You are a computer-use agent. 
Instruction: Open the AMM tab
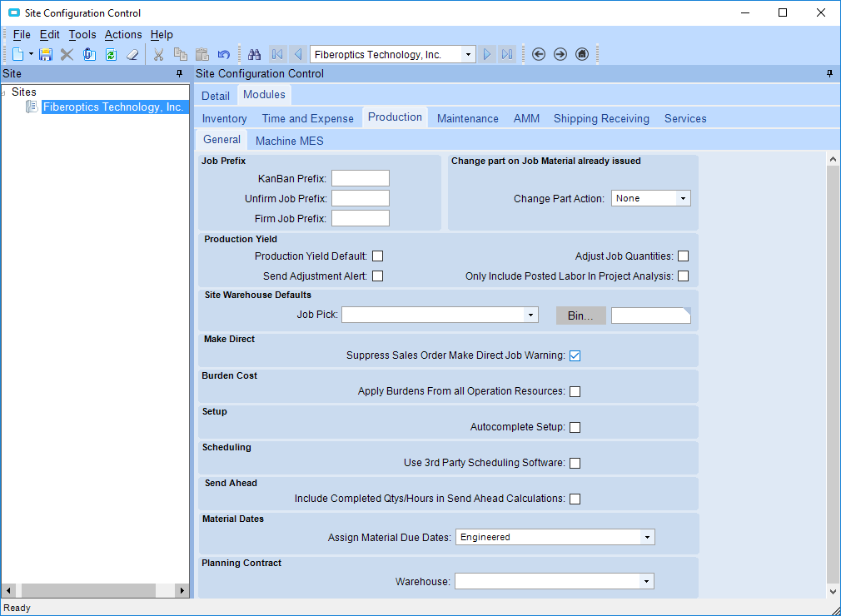[x=526, y=118]
